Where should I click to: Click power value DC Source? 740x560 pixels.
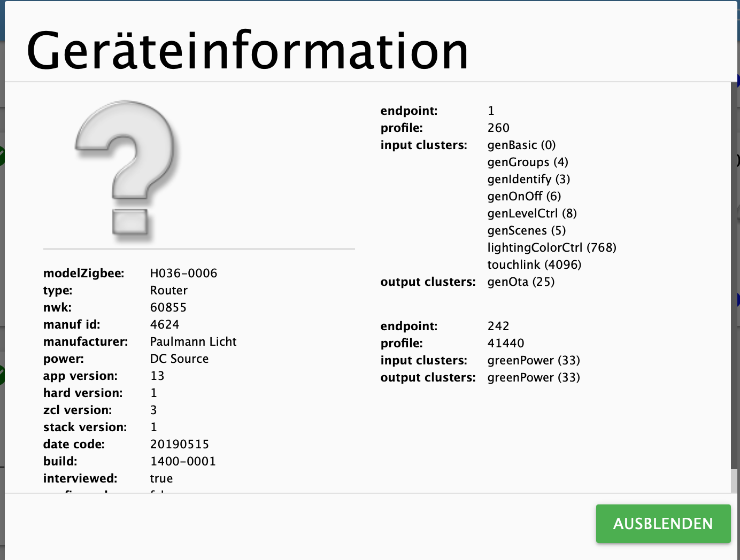point(179,359)
